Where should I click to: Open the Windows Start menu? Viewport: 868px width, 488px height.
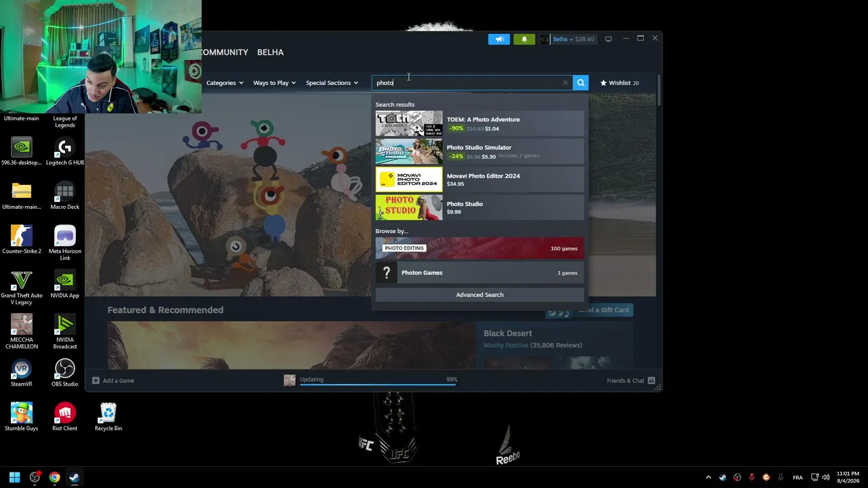pos(14,477)
